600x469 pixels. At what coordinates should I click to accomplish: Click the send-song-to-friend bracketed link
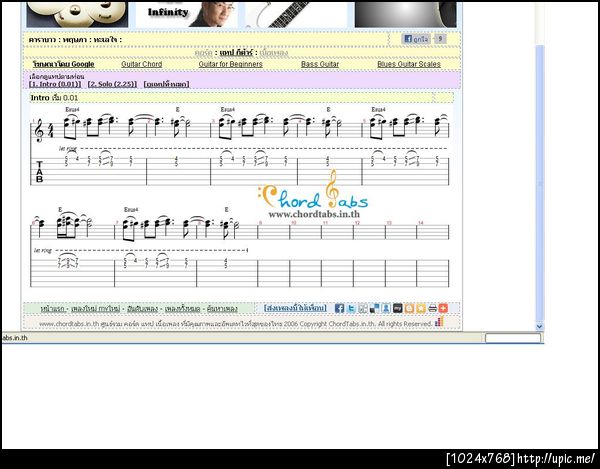point(295,308)
